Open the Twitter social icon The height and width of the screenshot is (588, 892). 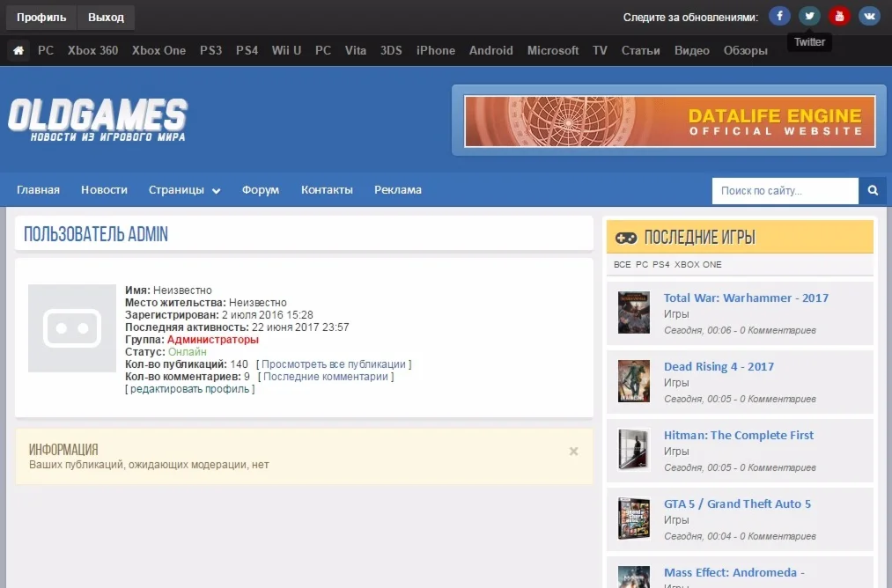(809, 16)
